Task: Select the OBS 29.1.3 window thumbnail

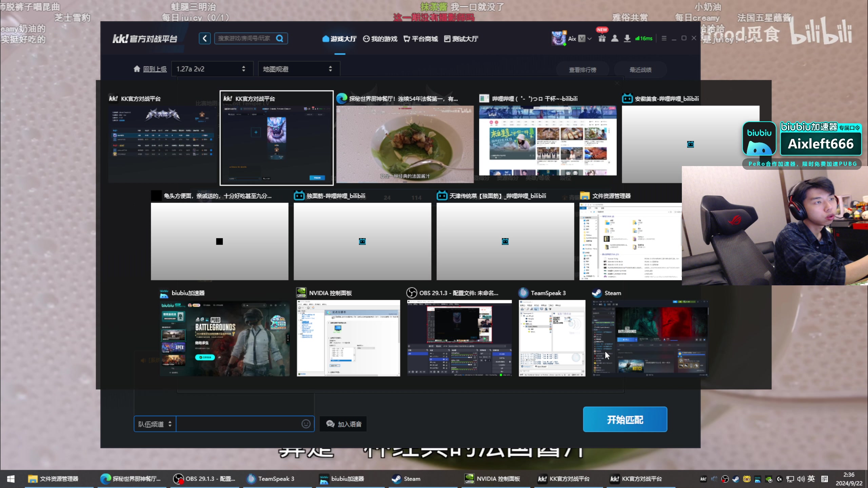Action: point(459,338)
